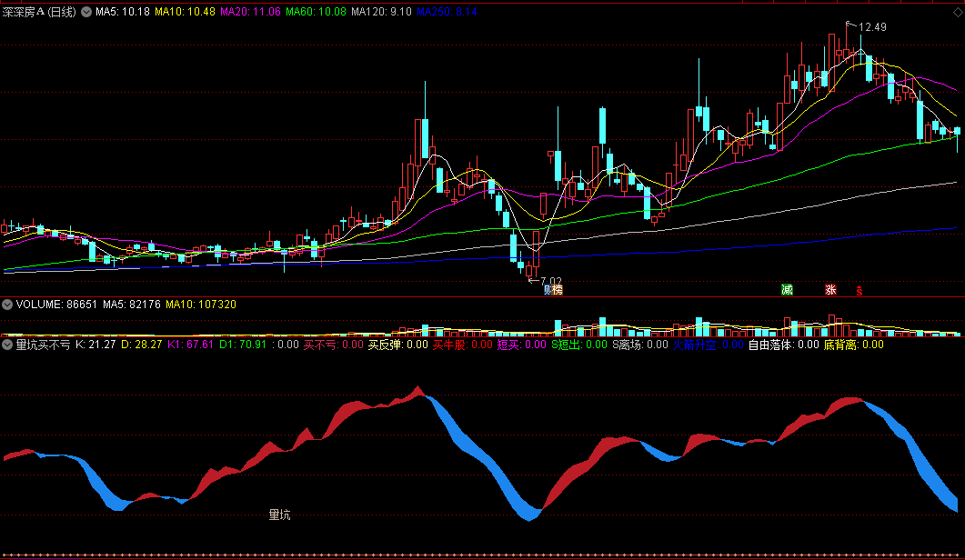
Task: Click the red 买不亏: 0.00 label
Action: (334, 345)
